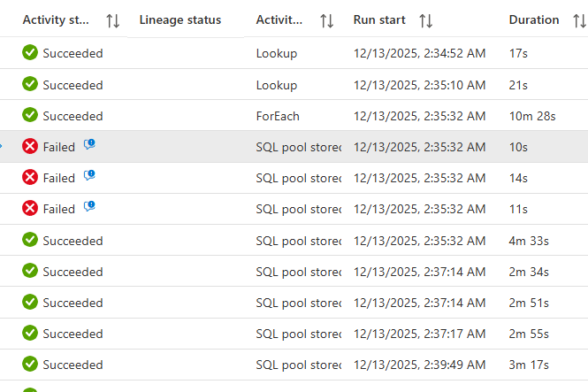
Task: Open error details icon on the 14s Failed row
Action: [x=89, y=177]
